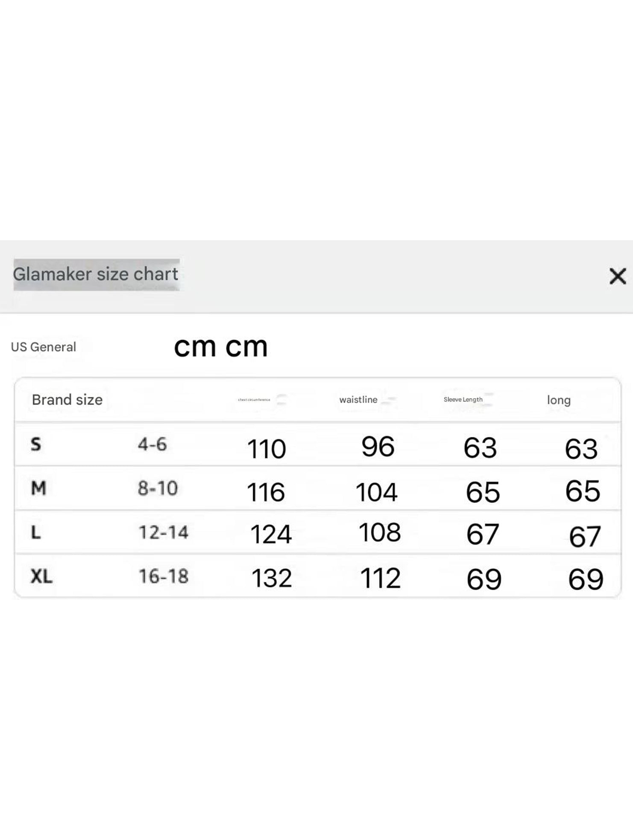Select the Brand size column header

pos(67,400)
